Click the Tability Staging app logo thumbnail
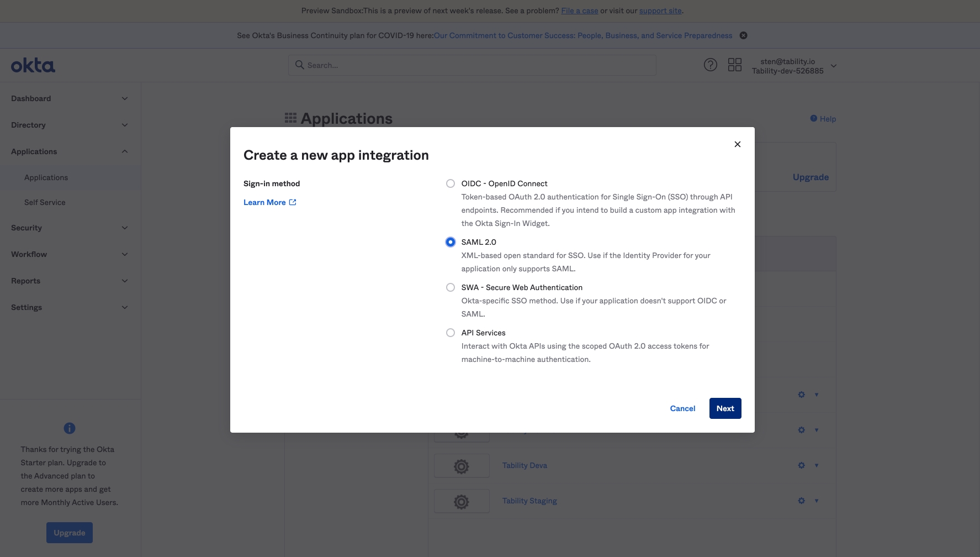Screen dimensions: 980x557 [x=462, y=501]
